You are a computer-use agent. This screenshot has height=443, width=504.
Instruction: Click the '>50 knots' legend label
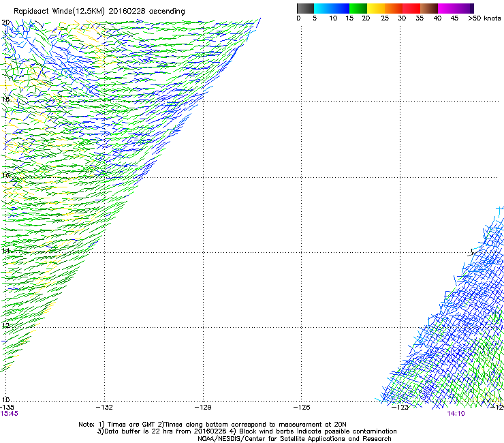point(484,18)
